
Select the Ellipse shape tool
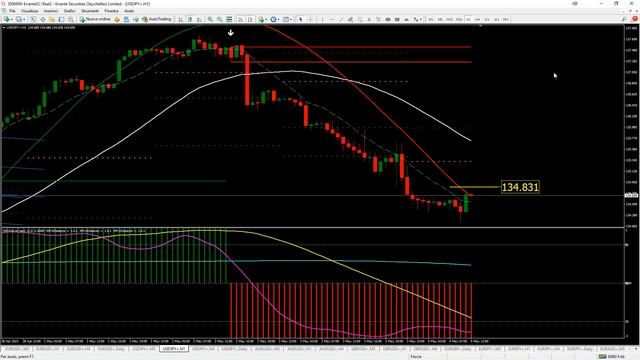click(388, 19)
